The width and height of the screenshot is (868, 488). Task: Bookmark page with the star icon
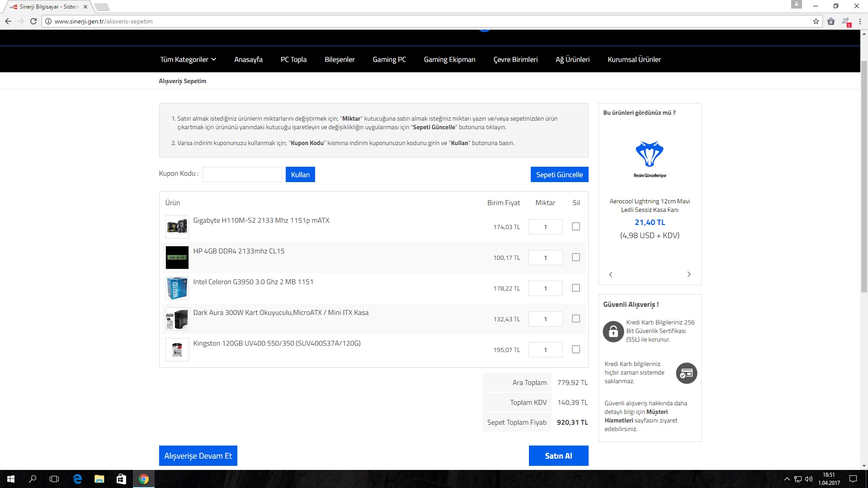[816, 21]
